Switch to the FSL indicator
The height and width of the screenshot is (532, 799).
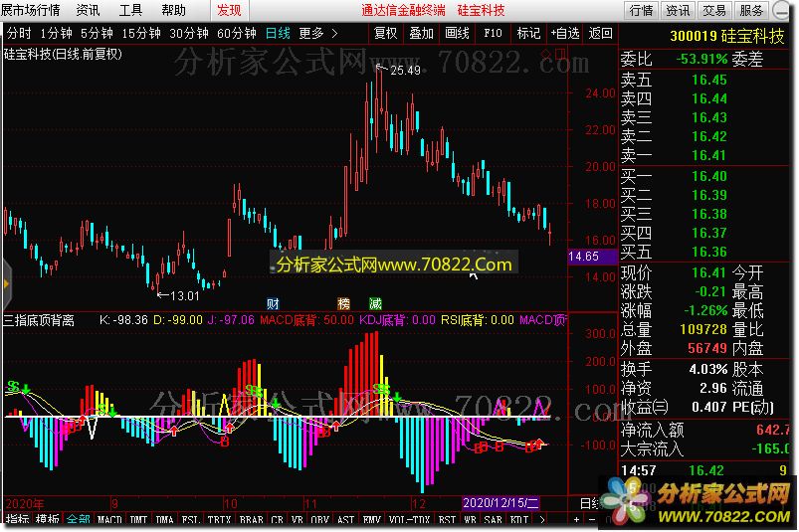(x=191, y=520)
